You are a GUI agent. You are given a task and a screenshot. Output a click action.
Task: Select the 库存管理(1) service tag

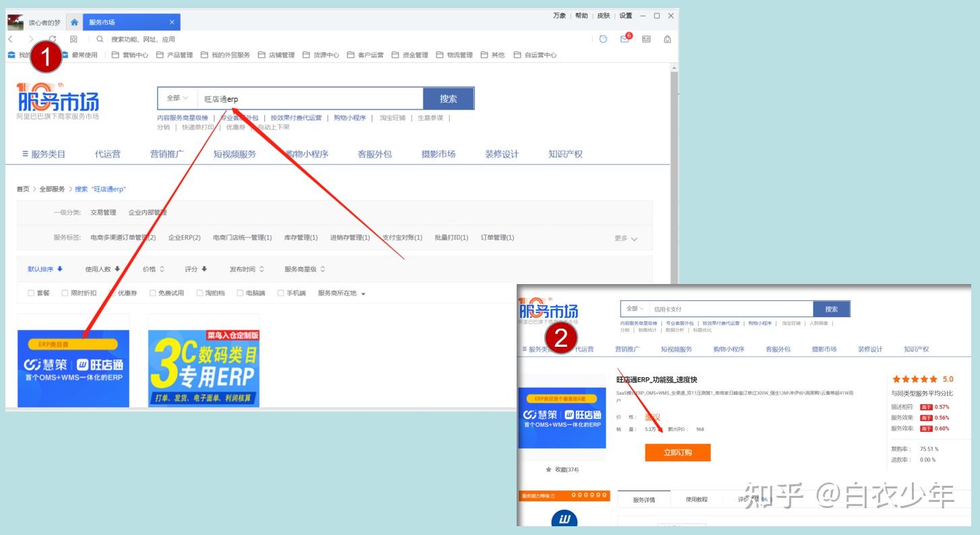301,237
